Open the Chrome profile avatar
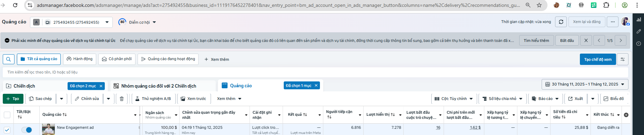 point(625,5)
